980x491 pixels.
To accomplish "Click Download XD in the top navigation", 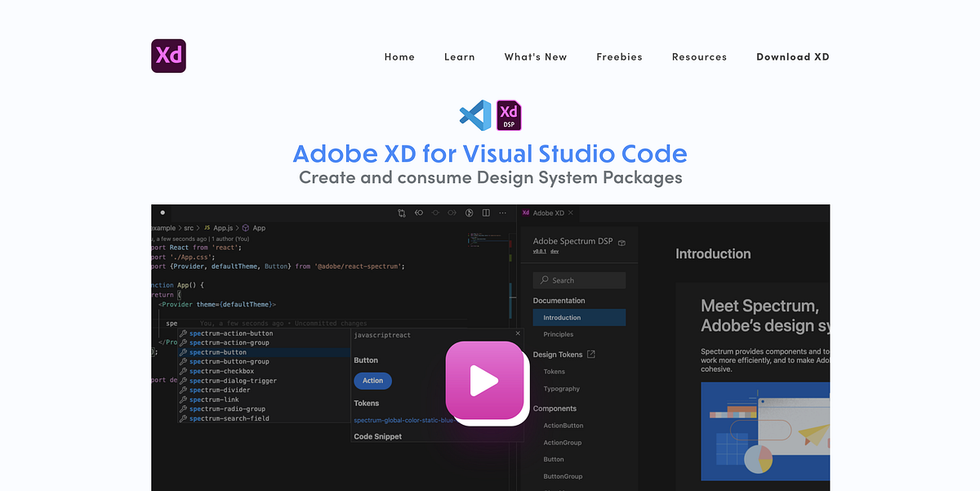I will [793, 56].
